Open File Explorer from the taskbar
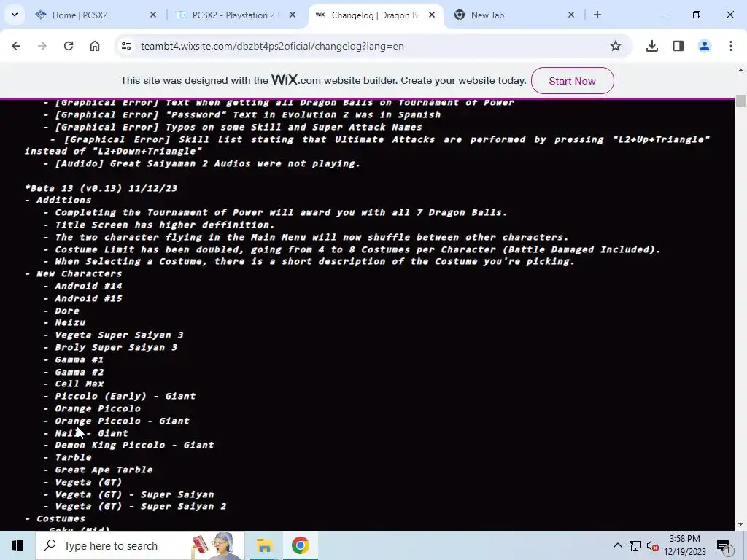Image resolution: width=747 pixels, height=560 pixels. coord(264,545)
